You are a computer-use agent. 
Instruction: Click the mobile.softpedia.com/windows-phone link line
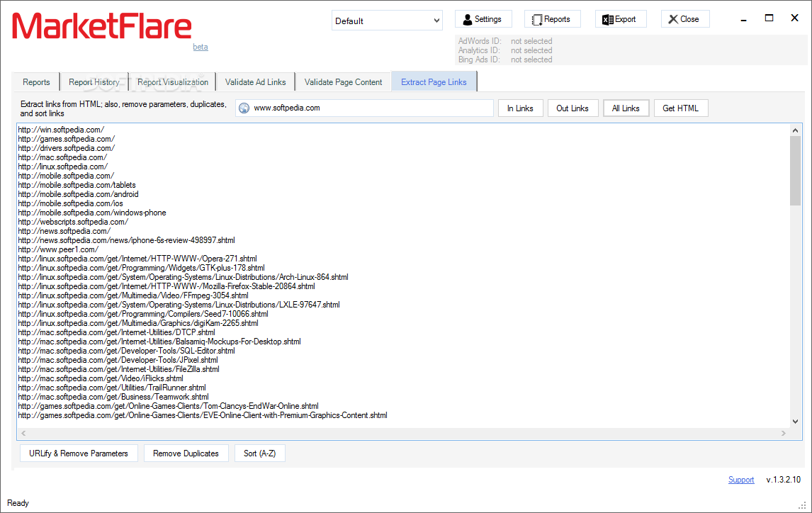(x=92, y=213)
